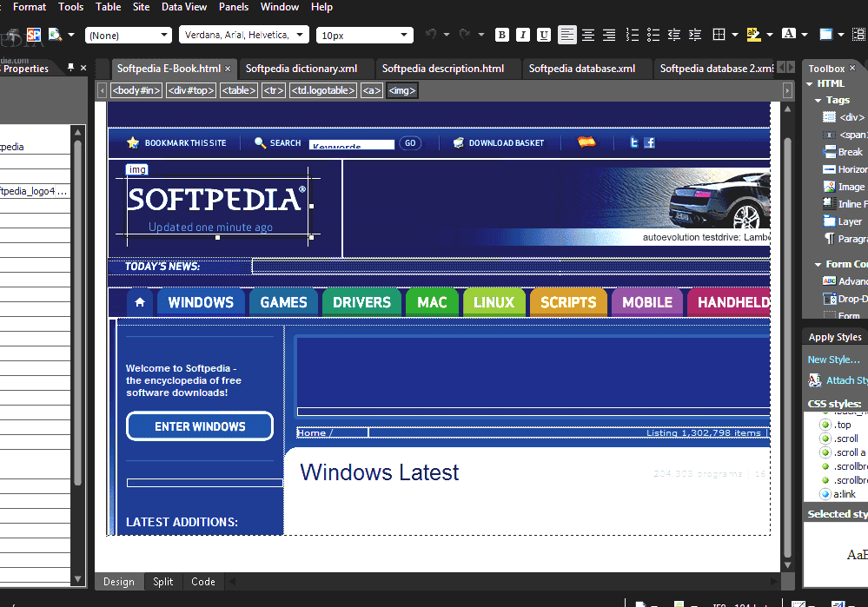Switch to Code view
This screenshot has width=868, height=607.
point(202,581)
